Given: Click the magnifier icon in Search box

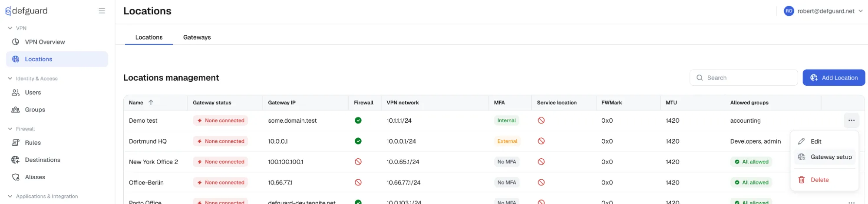Looking at the screenshot, I should coord(700,77).
